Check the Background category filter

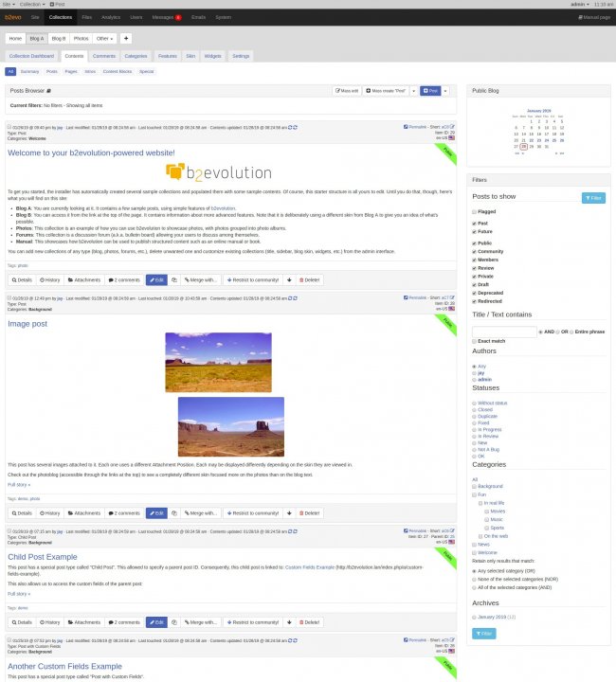point(474,487)
